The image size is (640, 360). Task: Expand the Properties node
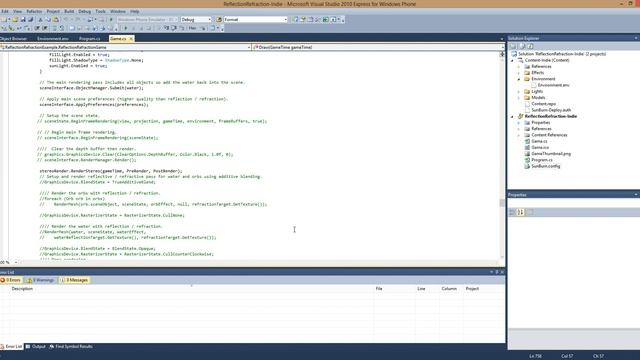(x=519, y=122)
